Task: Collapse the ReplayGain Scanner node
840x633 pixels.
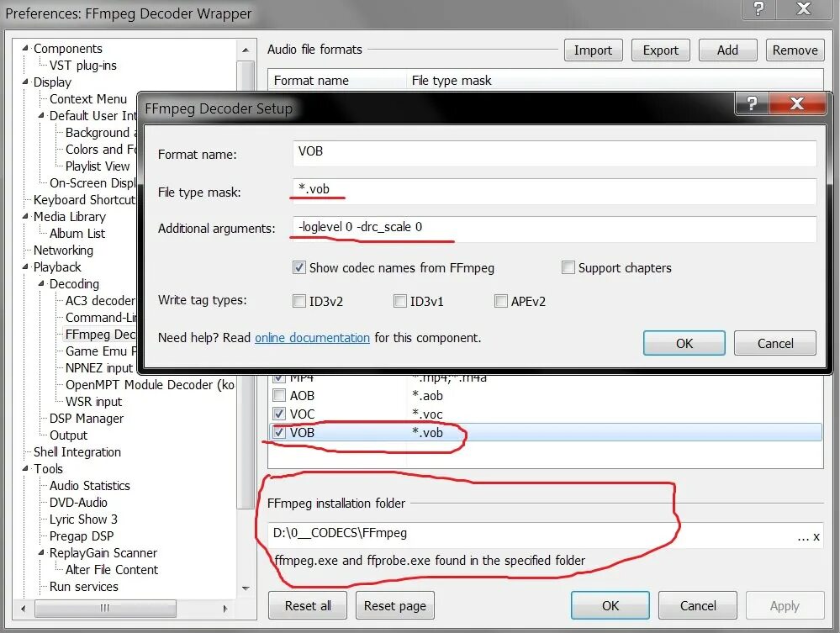Action: 41,552
